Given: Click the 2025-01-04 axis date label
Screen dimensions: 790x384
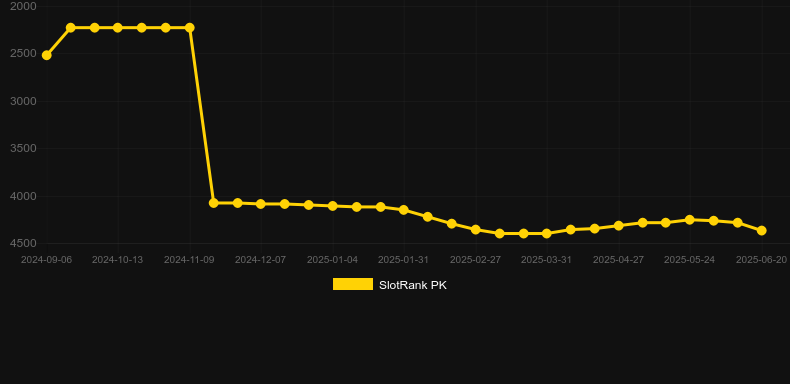Looking at the screenshot, I should click(333, 260).
